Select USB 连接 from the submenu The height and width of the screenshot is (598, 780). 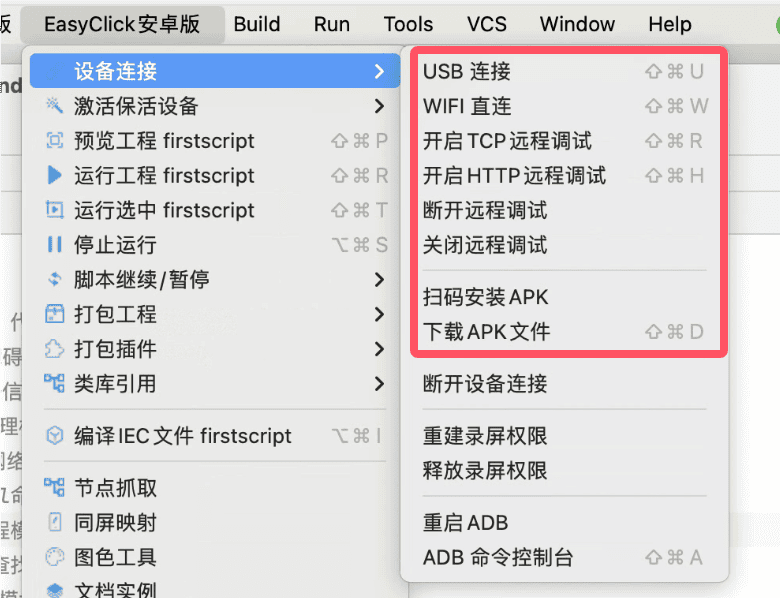click(x=564, y=72)
